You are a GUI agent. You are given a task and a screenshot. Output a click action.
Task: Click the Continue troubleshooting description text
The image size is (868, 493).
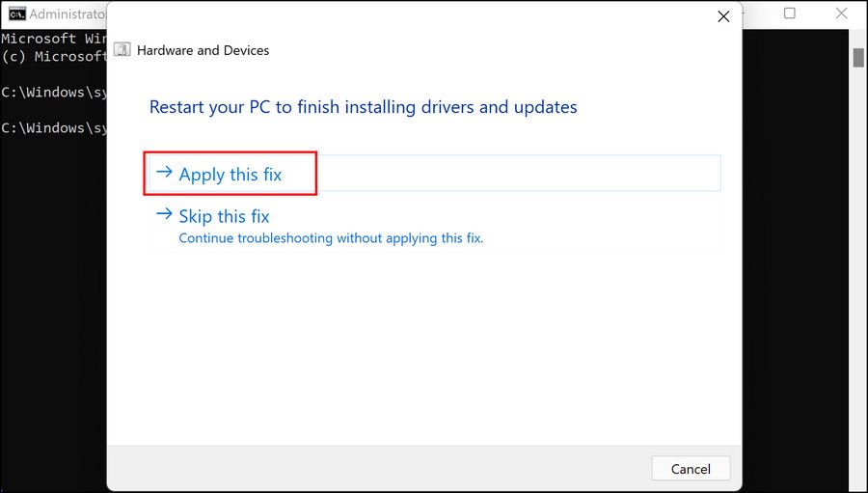(331, 237)
